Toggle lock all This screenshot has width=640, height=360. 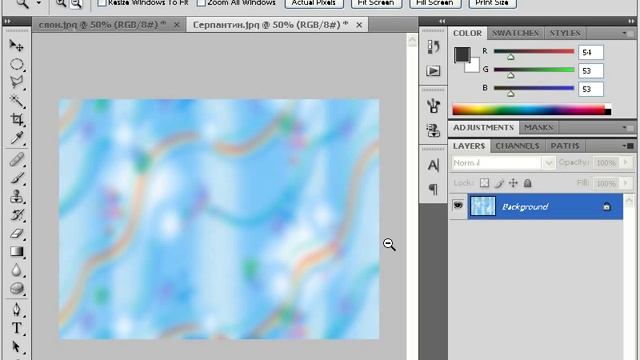pos(528,183)
